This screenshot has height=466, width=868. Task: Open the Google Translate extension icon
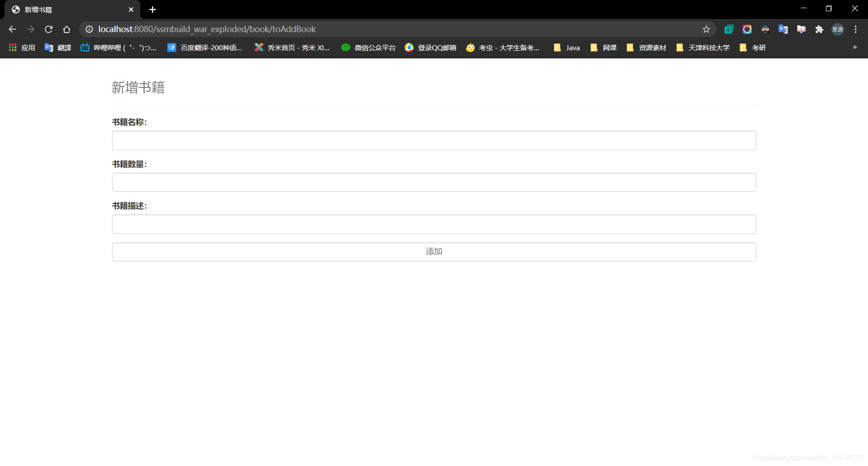point(783,29)
